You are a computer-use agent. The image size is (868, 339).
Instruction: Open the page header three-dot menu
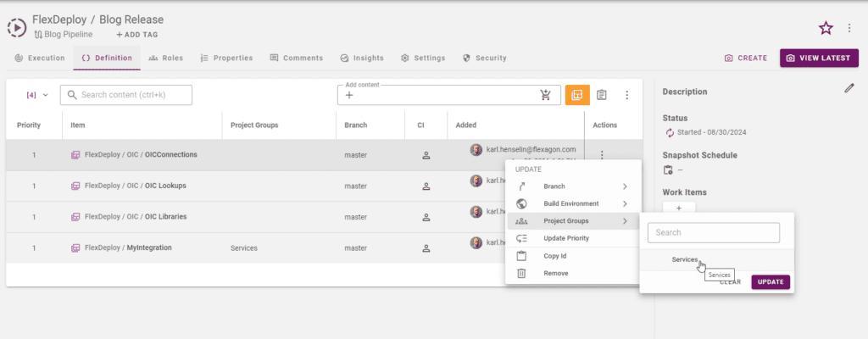click(849, 28)
